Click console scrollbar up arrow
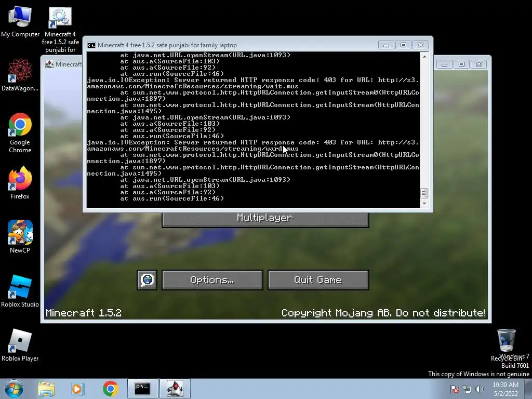Image resolution: width=532 pixels, height=399 pixels. click(x=424, y=57)
